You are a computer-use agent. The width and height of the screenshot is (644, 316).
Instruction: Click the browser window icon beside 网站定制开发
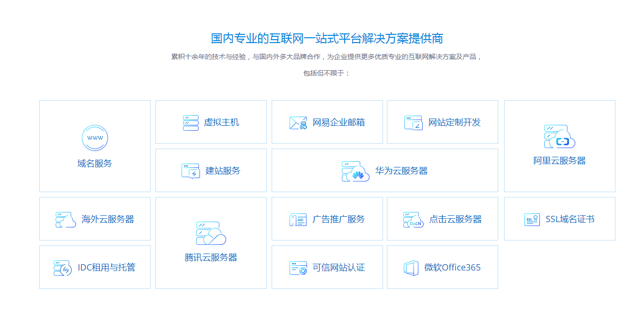[x=413, y=123]
